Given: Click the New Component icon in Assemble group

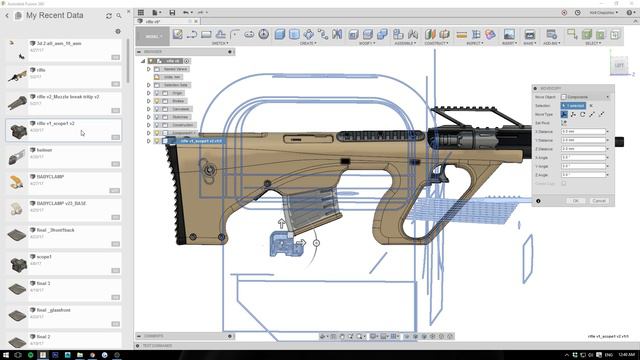Looking at the screenshot, I should tap(398, 34).
